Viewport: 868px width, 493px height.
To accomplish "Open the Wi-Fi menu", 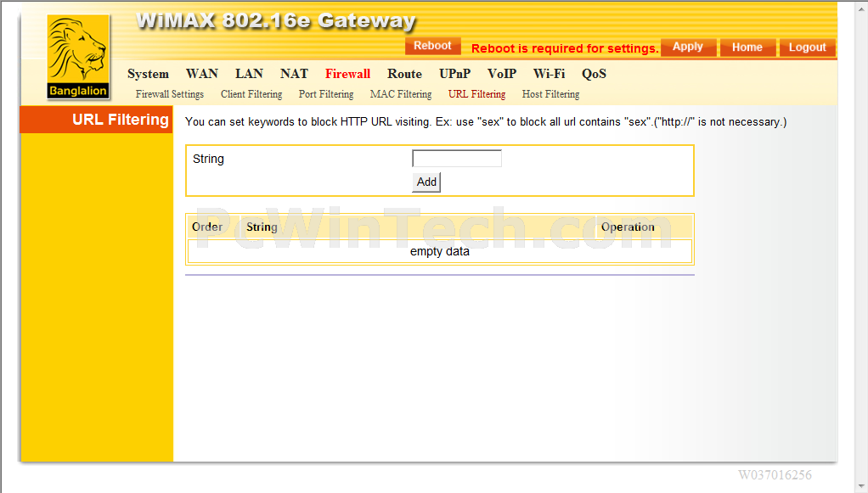I will pyautogui.click(x=550, y=74).
